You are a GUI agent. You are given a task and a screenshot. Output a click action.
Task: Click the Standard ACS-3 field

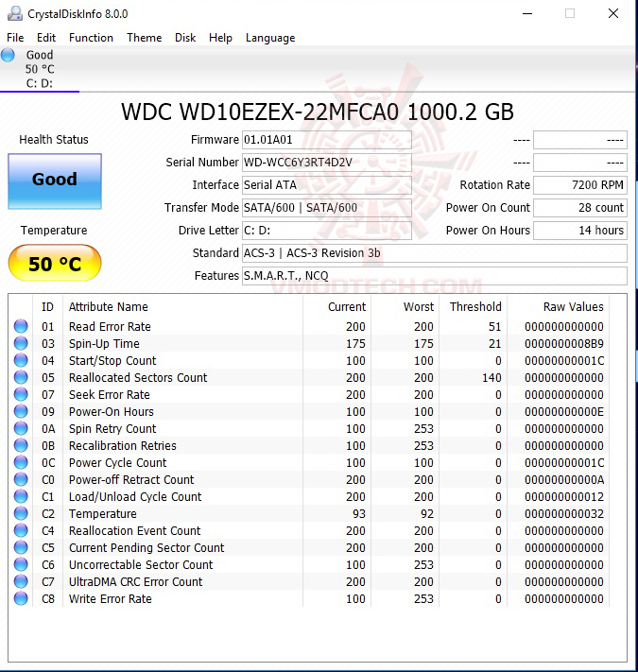[435, 253]
